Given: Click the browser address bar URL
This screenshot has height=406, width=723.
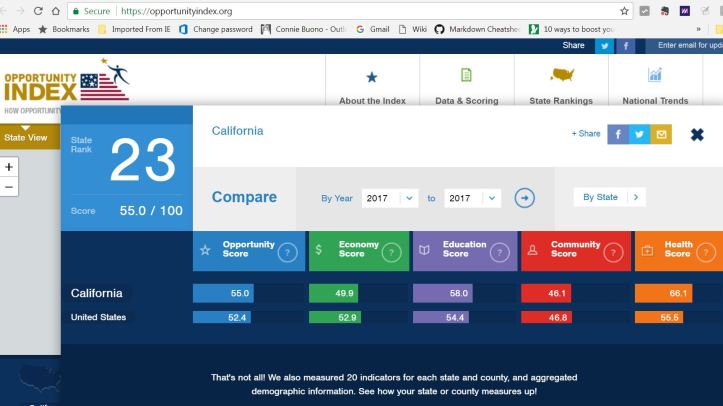Looking at the screenshot, I should (x=177, y=11).
